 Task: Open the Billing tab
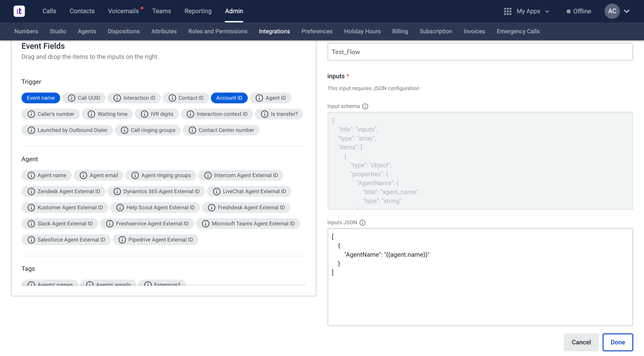point(400,31)
